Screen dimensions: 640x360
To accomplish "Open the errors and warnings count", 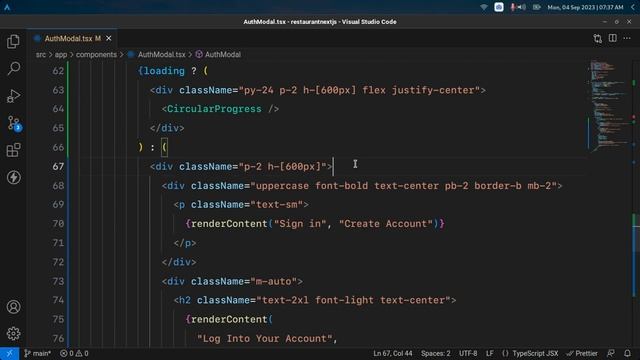I will click(74, 353).
